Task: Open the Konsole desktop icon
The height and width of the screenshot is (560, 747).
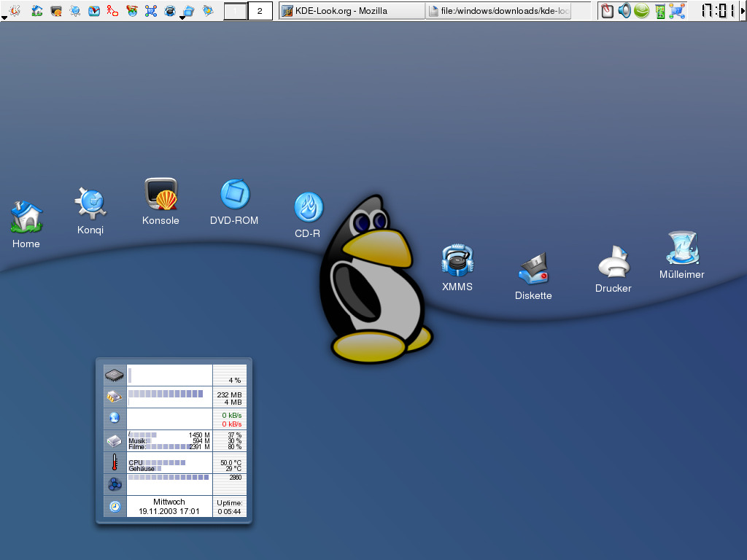Action: pyautogui.click(x=160, y=201)
